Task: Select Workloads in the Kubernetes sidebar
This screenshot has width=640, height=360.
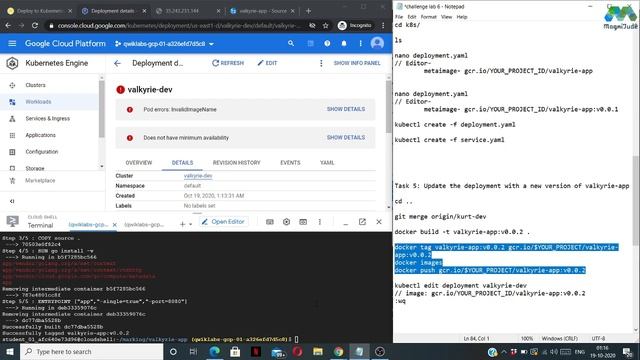Action: point(38,102)
